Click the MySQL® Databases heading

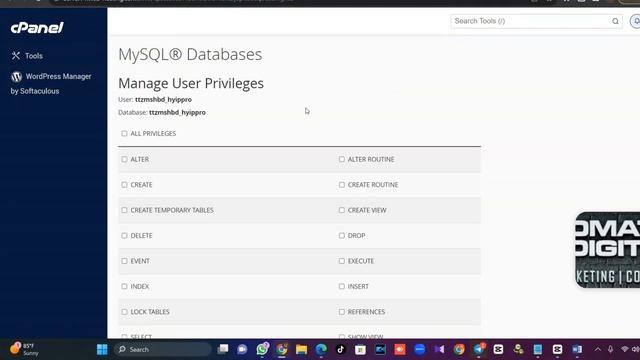click(190, 54)
